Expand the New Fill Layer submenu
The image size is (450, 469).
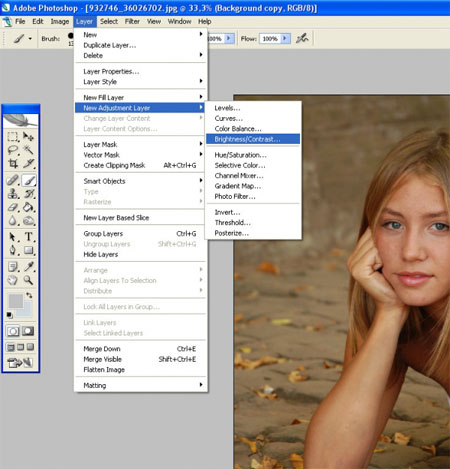click(141, 97)
